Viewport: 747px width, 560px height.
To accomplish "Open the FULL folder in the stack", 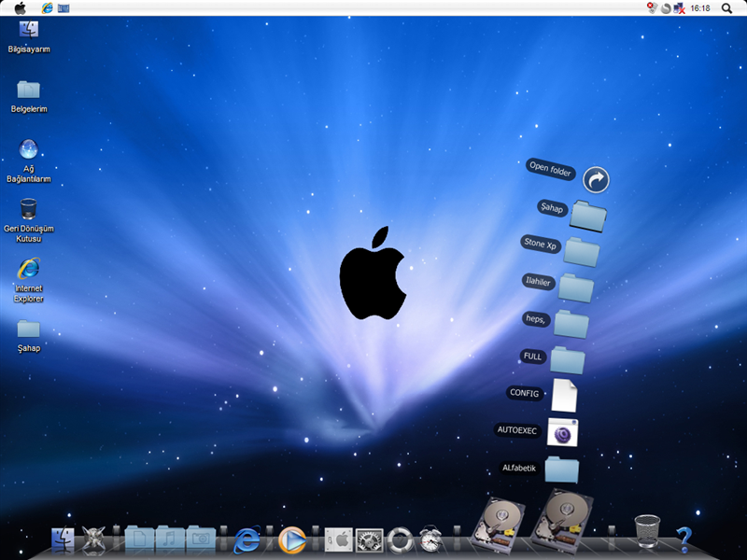I will click(568, 360).
